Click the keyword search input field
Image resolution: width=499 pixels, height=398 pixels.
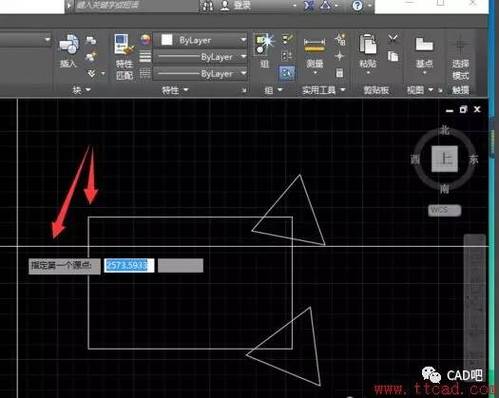[136, 5]
